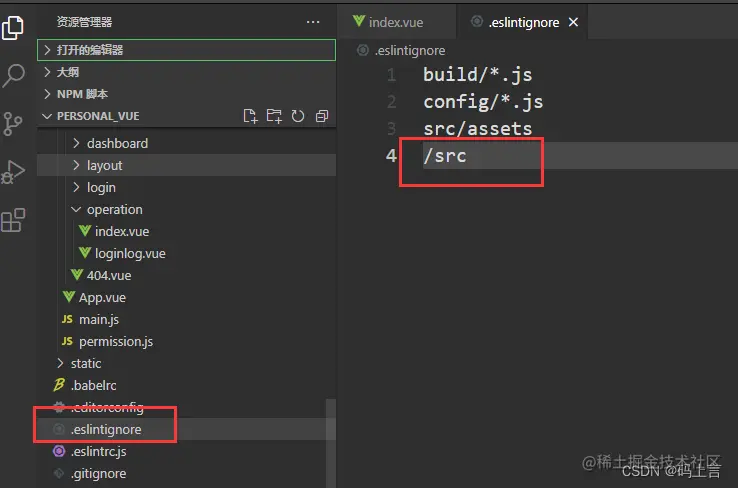
Task: Click the 资源管理器 panel title
Action: [85, 22]
